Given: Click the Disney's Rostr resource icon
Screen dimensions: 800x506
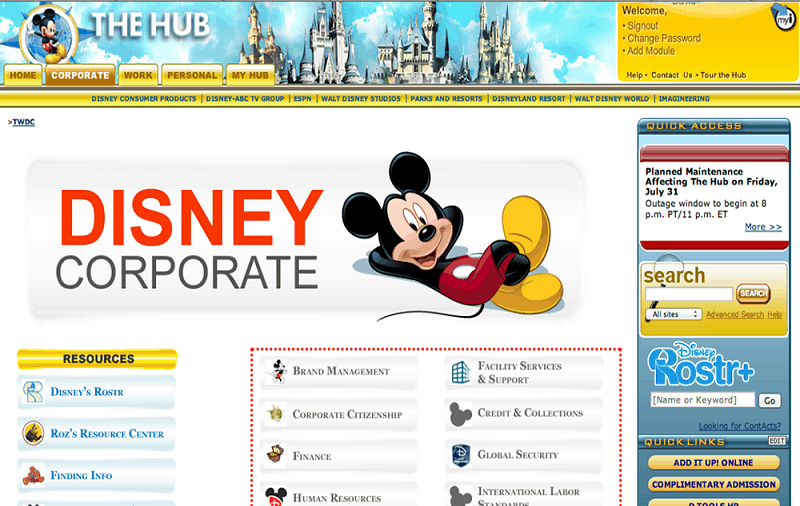Looking at the screenshot, I should click(33, 392).
